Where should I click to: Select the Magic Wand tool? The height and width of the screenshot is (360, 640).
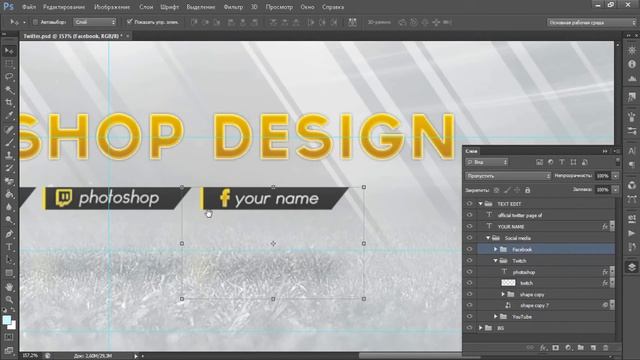[x=9, y=89]
